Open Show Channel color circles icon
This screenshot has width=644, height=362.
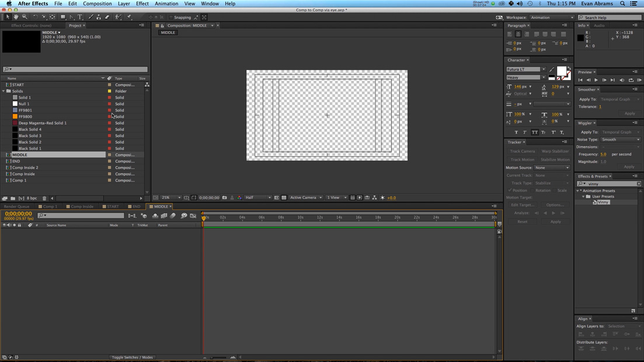click(239, 198)
